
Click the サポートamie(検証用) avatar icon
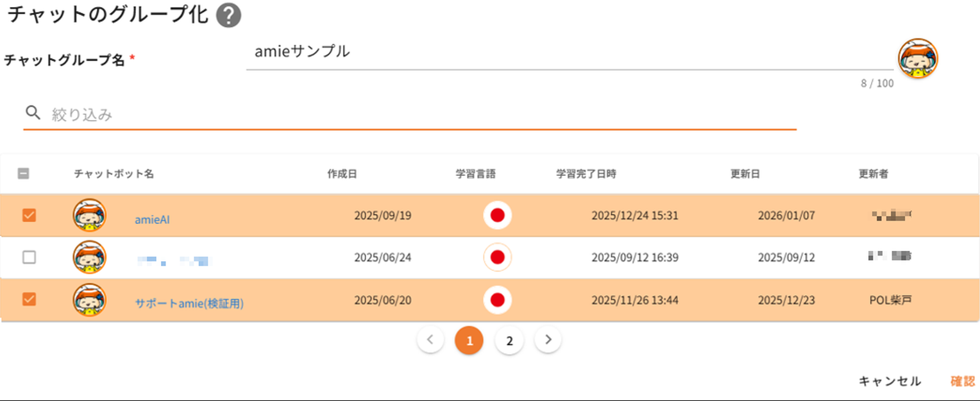tap(90, 300)
